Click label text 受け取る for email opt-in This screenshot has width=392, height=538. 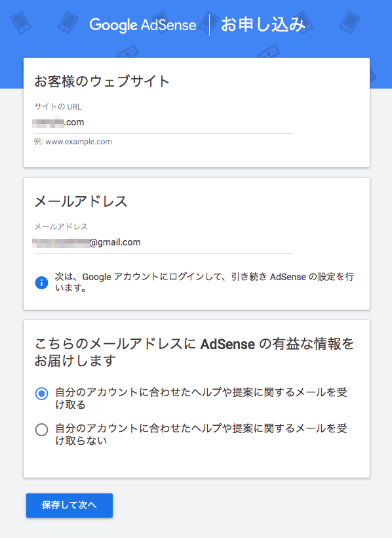point(201,398)
